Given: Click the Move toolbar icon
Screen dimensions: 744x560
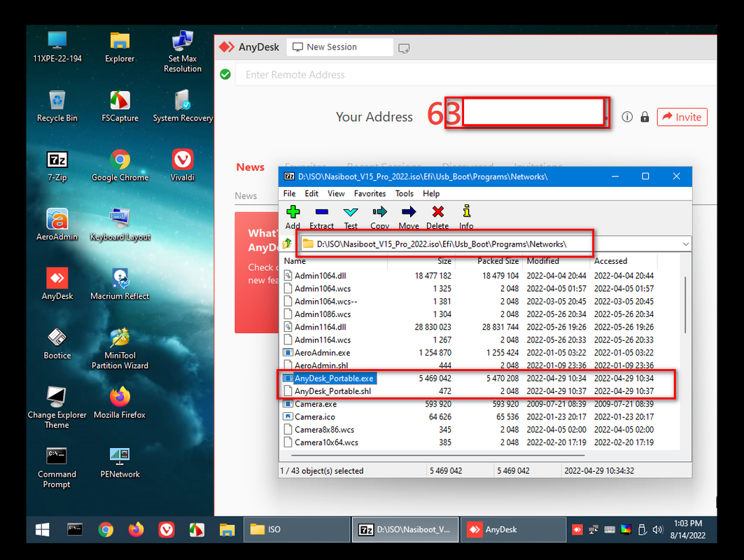Looking at the screenshot, I should point(409,211).
